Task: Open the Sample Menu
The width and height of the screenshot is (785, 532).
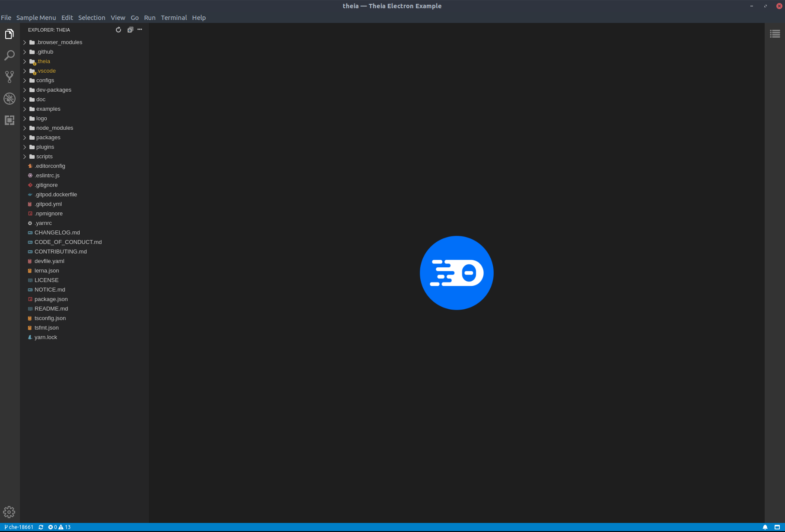Action: (36, 18)
